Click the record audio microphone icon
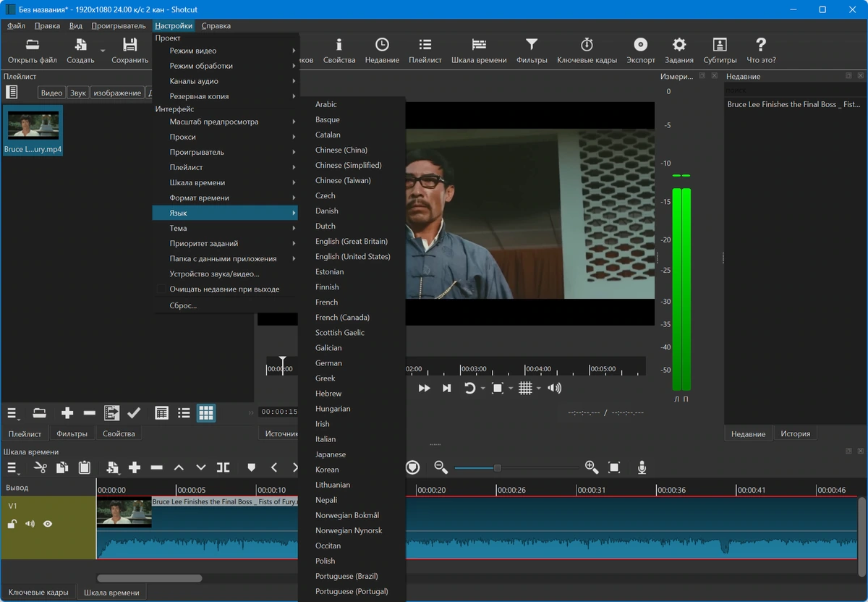This screenshot has height=602, width=868. click(642, 467)
